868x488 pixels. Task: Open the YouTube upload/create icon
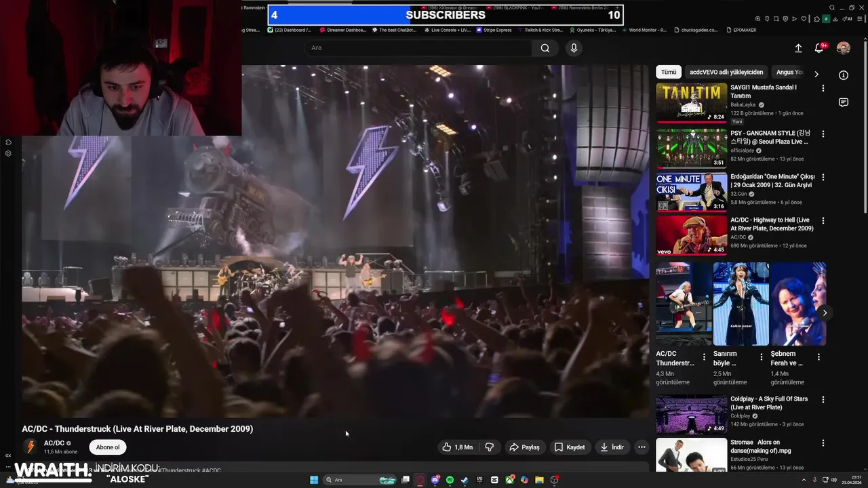[x=798, y=48]
